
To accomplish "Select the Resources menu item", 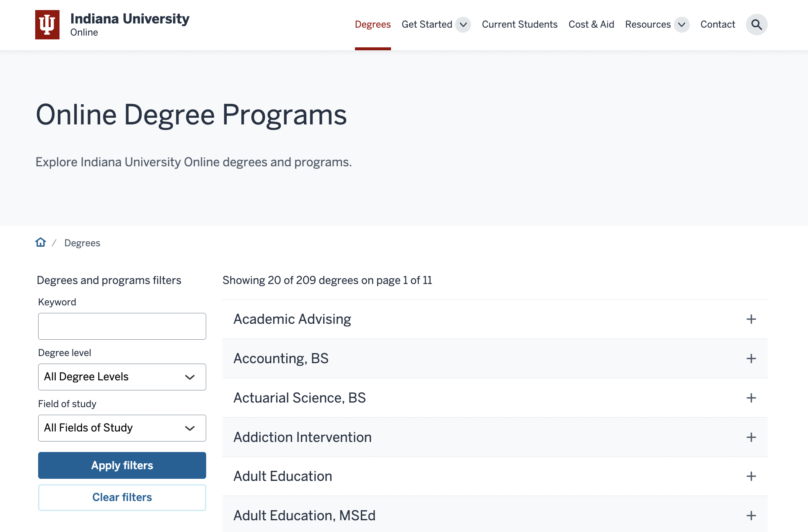I will [x=648, y=25].
